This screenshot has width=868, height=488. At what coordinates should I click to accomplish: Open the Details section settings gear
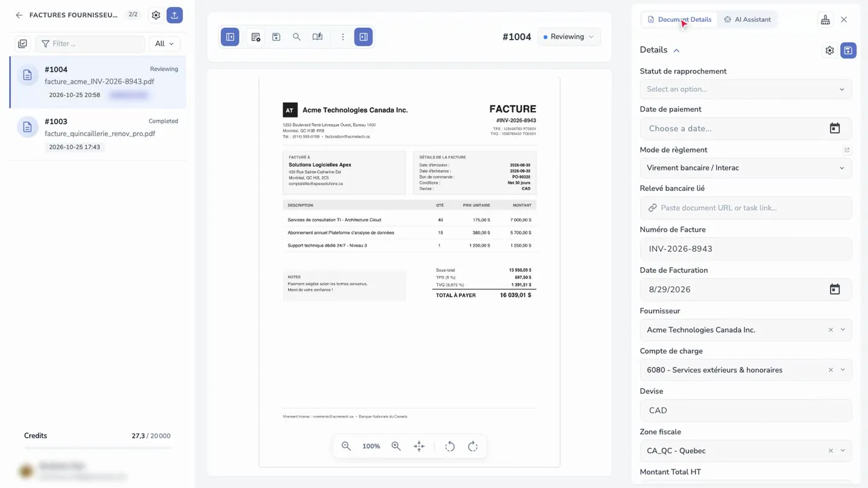(829, 51)
